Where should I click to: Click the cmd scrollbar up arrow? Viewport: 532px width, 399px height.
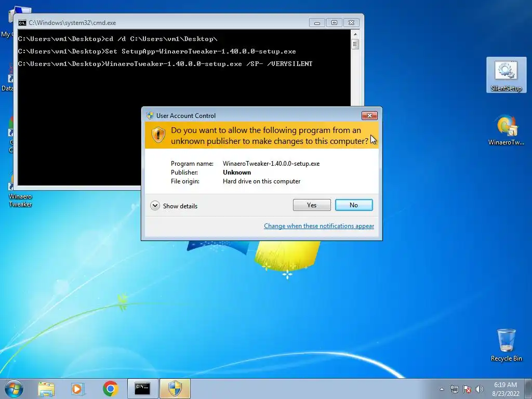(355, 34)
